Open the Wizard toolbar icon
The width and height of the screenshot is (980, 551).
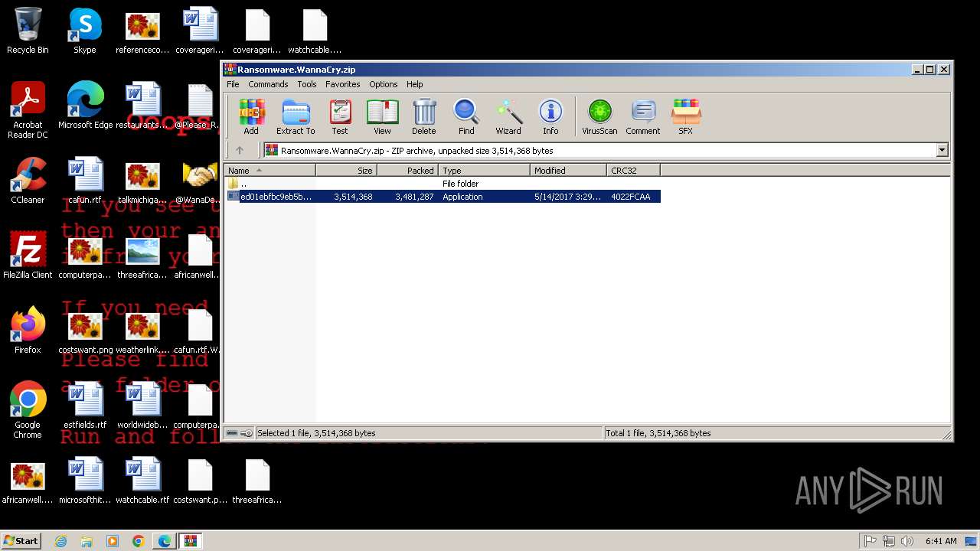(508, 117)
